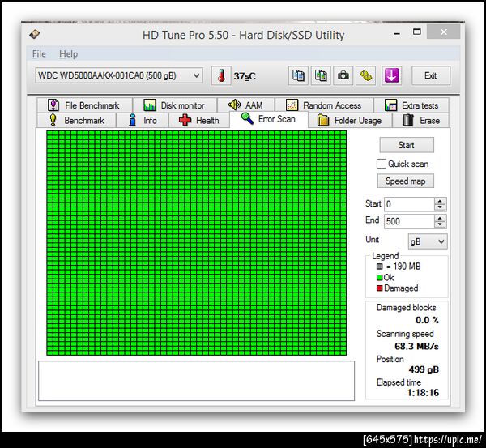Switch to the File Benchmark tab
This screenshot has width=486, height=448.
84,105
